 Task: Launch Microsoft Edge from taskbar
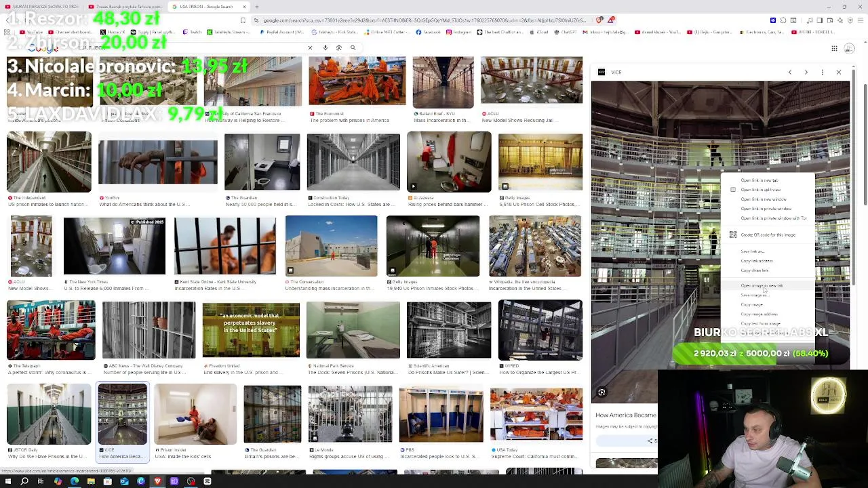[75, 481]
